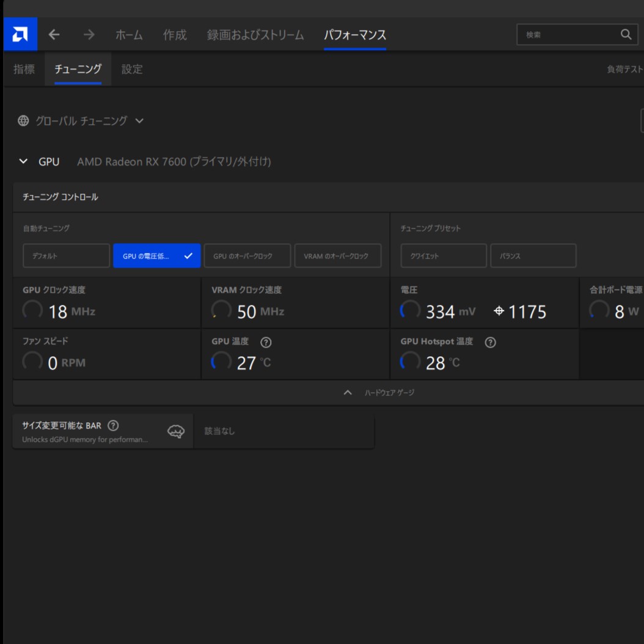This screenshot has height=644, width=644.
Task: Click the 18 MHz GPU clock value
Action: click(72, 312)
